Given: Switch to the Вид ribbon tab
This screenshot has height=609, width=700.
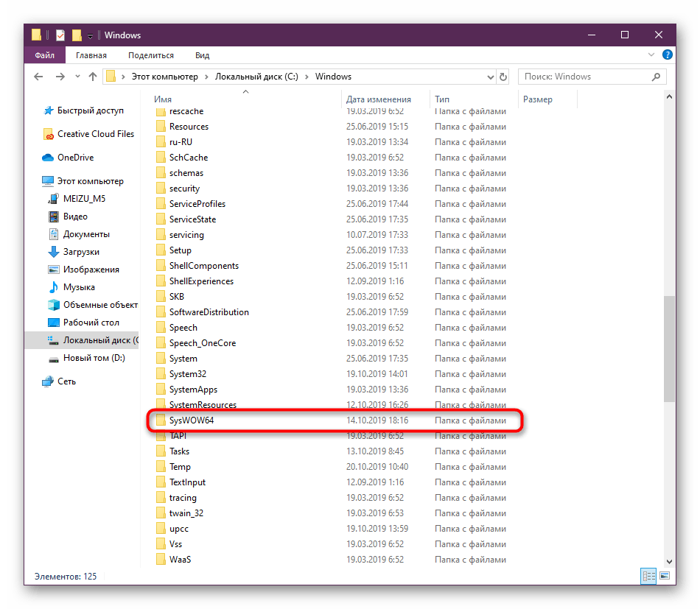Looking at the screenshot, I should [202, 55].
